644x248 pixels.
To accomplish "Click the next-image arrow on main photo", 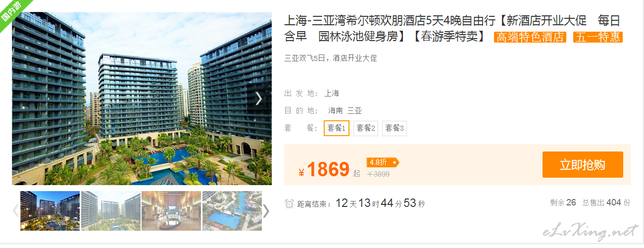I will pos(258,99).
